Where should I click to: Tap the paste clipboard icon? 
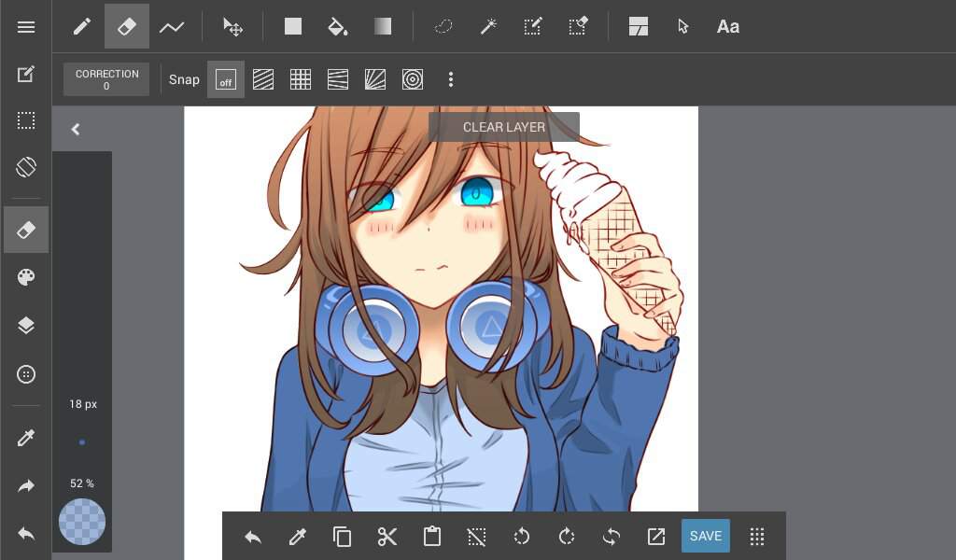click(x=432, y=537)
